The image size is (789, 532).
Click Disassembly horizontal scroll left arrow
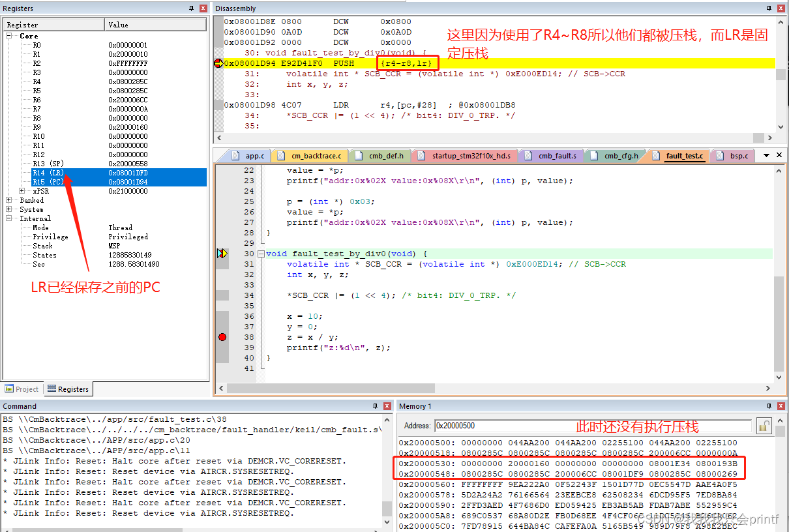coord(219,138)
